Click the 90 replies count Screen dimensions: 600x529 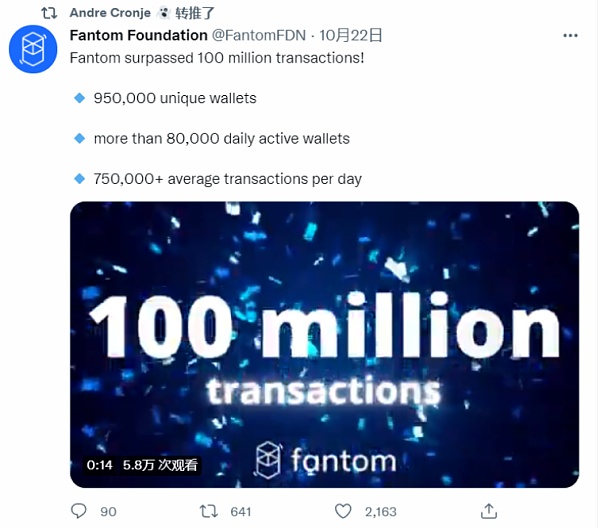point(108,512)
